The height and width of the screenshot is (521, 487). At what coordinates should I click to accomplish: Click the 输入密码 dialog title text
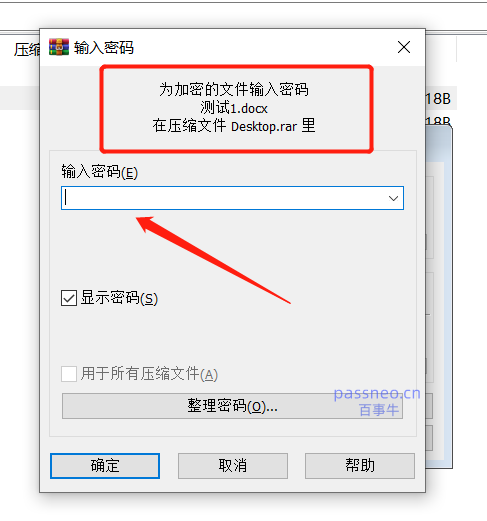[x=104, y=48]
